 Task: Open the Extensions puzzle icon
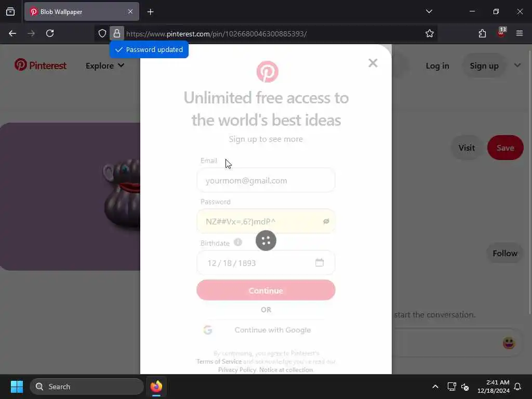pos(482,33)
